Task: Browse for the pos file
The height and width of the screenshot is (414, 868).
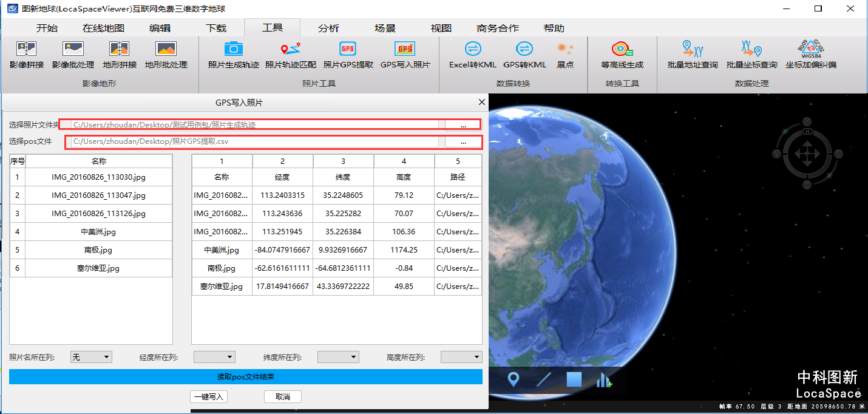Action: click(463, 142)
